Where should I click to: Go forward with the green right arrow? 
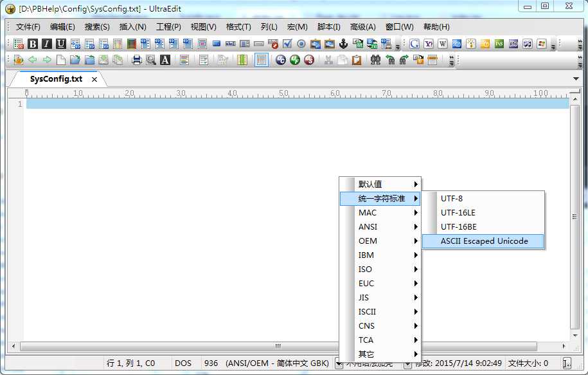(x=46, y=60)
